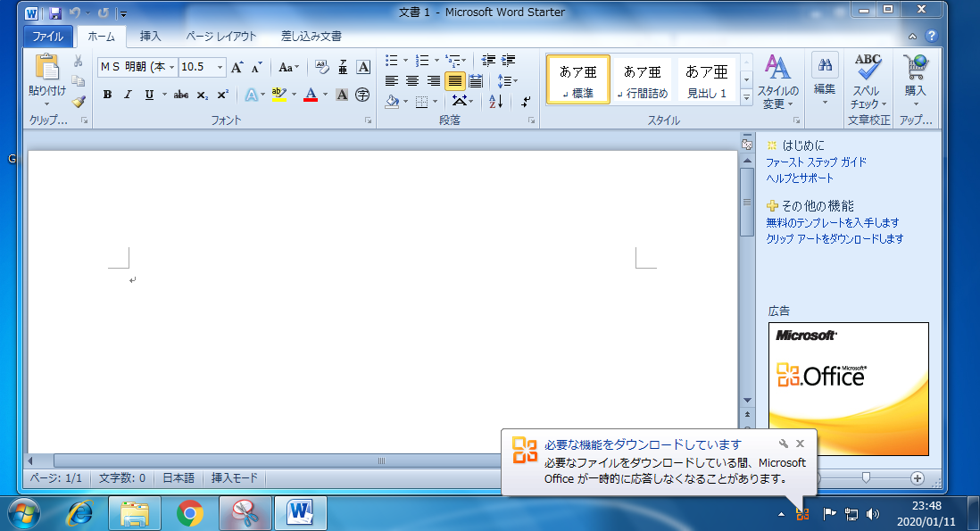Click the Shrink Font icon
The height and width of the screenshot is (531, 980).
tap(256, 68)
